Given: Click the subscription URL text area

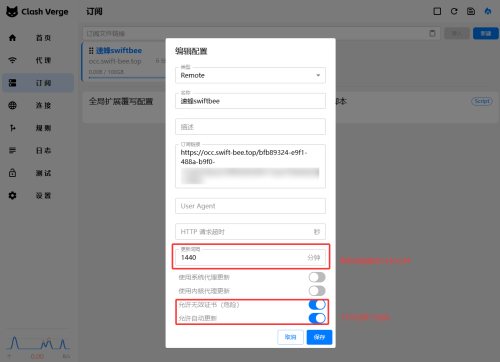Looking at the screenshot, I should 250,166.
